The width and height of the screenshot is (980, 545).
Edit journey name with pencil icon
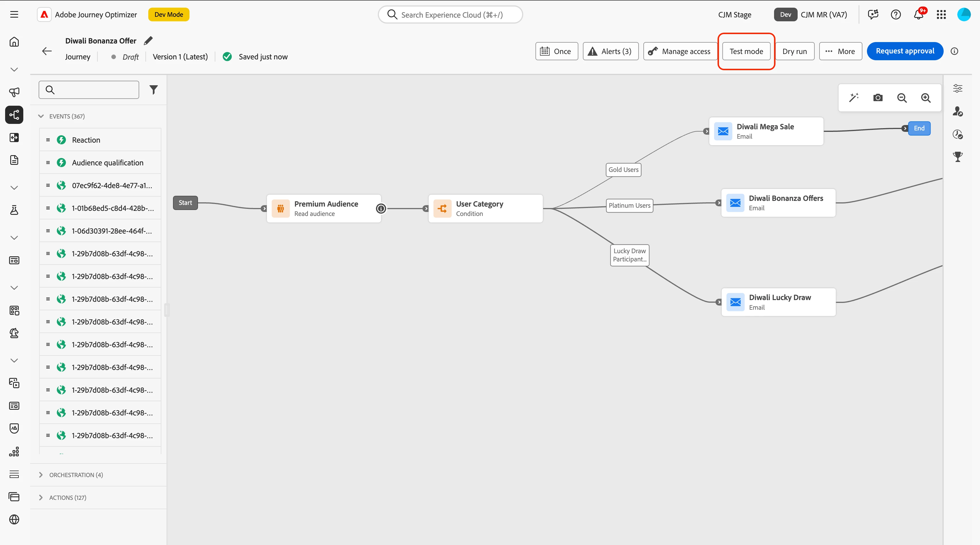pyautogui.click(x=148, y=41)
